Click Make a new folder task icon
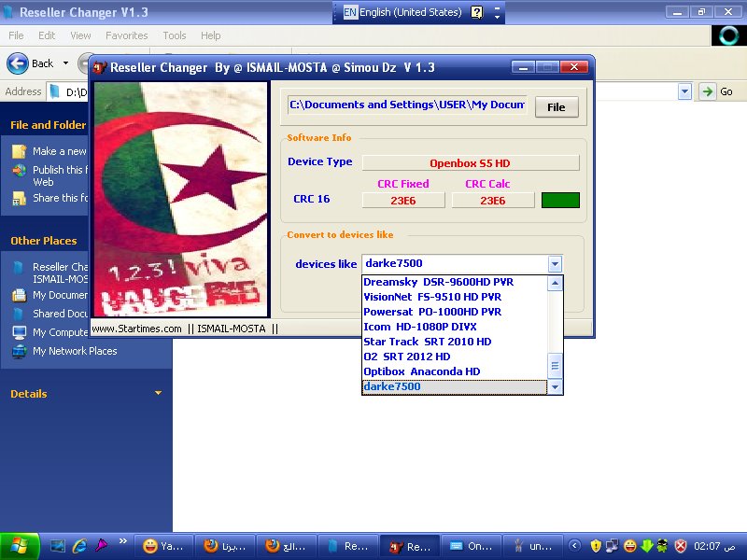 [19, 151]
